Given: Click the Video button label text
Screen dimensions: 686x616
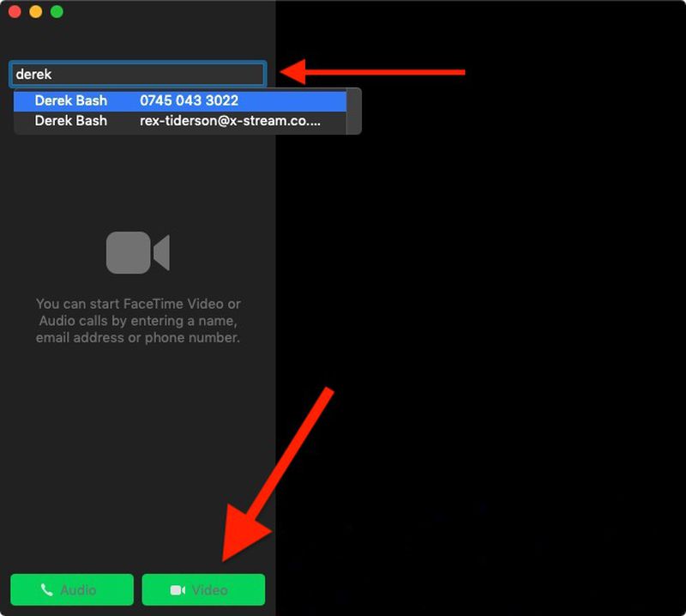Looking at the screenshot, I should 211,589.
